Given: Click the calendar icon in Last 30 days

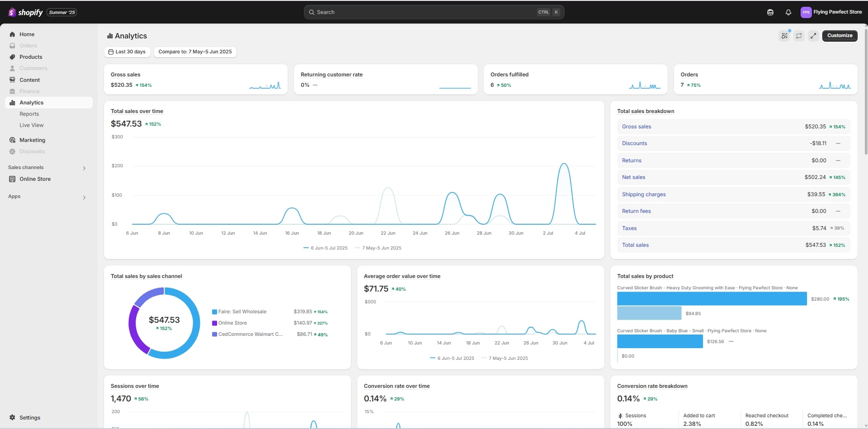Looking at the screenshot, I should (111, 52).
